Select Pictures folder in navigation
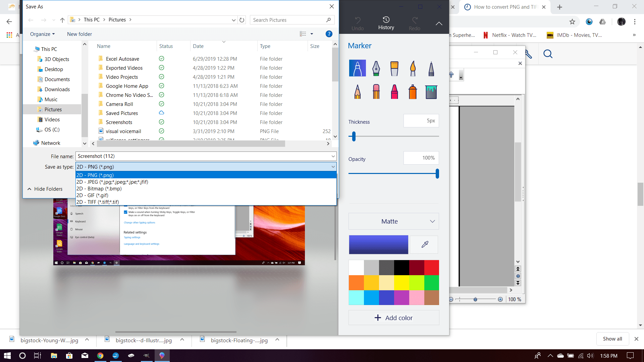This screenshot has width=644, height=362. [x=53, y=109]
